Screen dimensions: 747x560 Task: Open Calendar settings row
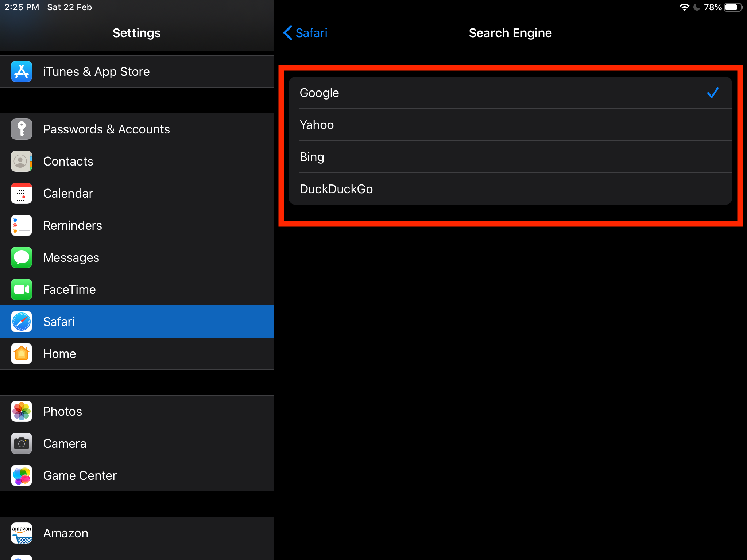pos(137,193)
